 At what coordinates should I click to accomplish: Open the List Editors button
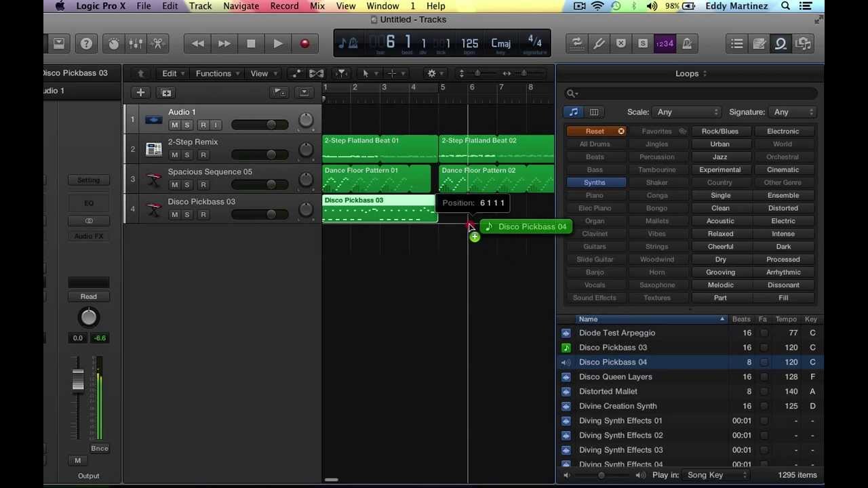tap(737, 43)
